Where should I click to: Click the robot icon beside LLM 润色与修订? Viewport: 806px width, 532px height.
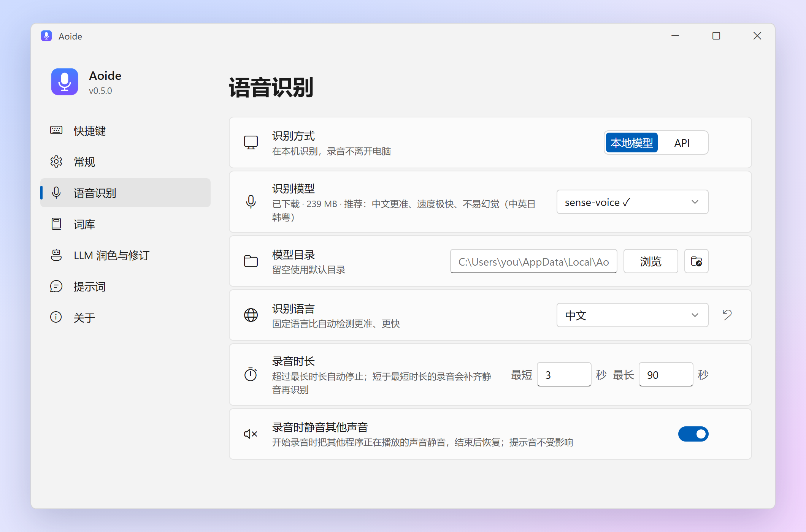tap(56, 255)
